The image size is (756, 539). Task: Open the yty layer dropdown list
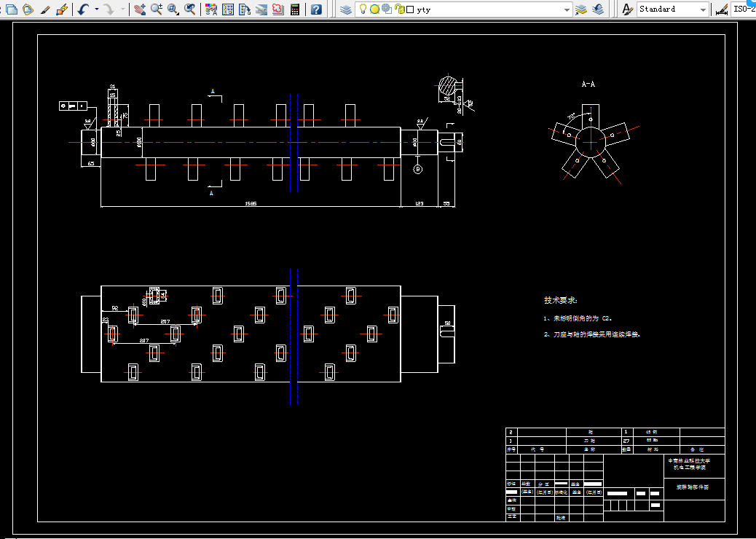pyautogui.click(x=567, y=9)
